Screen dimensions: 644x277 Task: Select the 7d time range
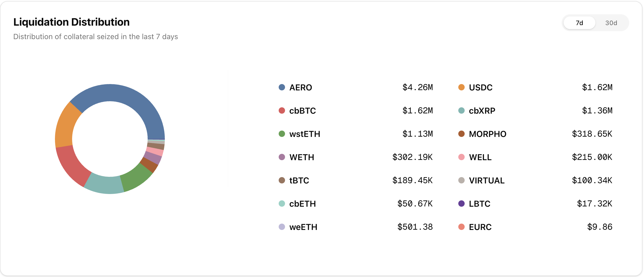point(579,23)
